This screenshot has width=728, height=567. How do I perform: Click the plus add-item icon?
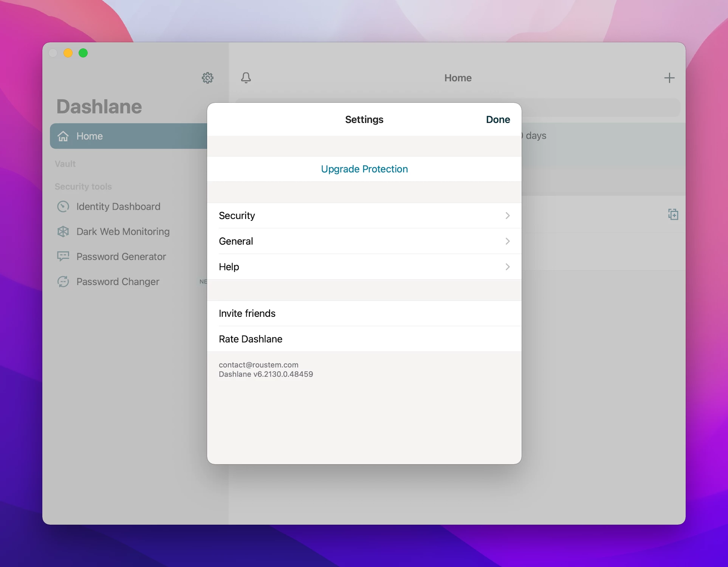click(669, 78)
